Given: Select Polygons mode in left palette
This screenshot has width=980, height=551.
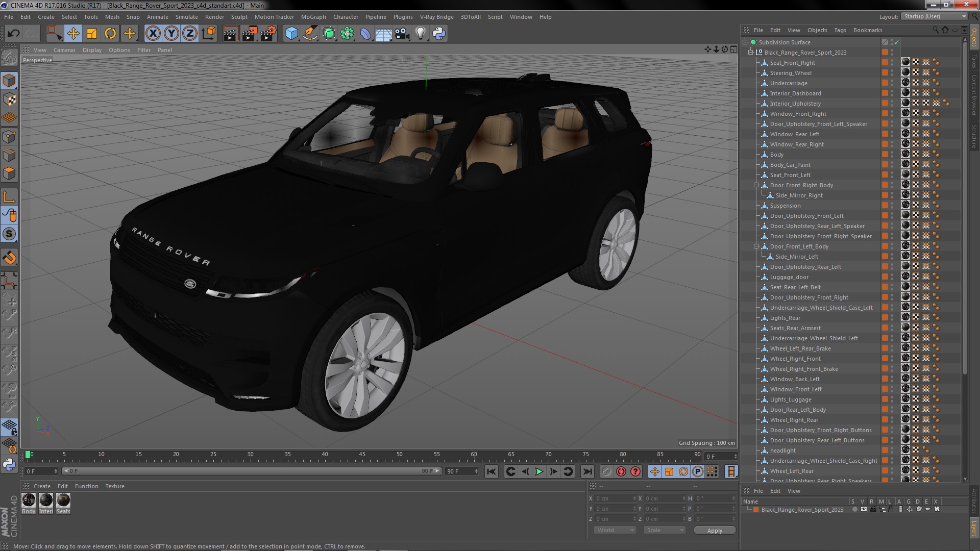Looking at the screenshot, I should click(9, 173).
